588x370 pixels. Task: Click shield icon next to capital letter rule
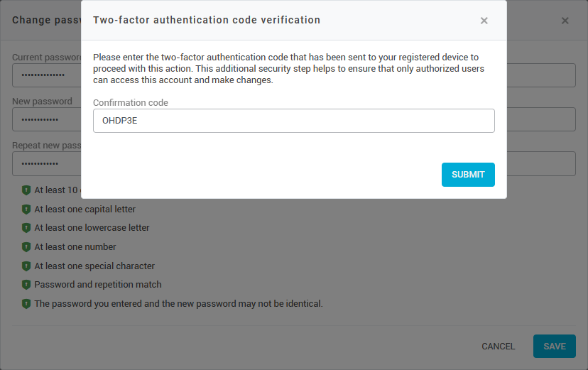[26, 210]
